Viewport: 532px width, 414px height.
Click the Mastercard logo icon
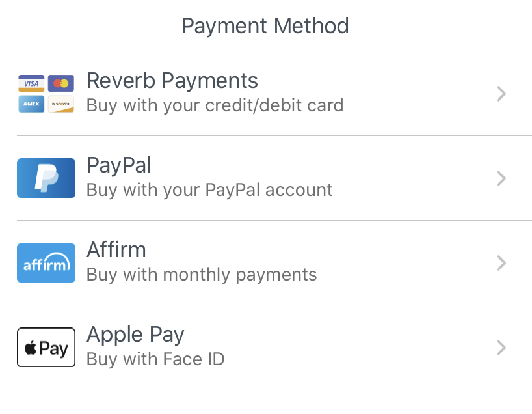tap(61, 83)
